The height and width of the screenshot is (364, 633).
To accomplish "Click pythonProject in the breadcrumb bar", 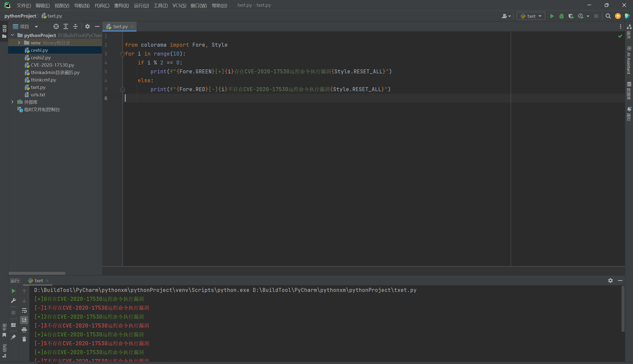I will click(x=20, y=16).
